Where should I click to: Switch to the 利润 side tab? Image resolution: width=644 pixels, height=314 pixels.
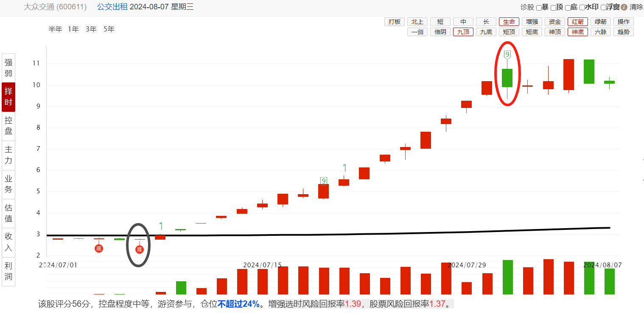point(8,272)
